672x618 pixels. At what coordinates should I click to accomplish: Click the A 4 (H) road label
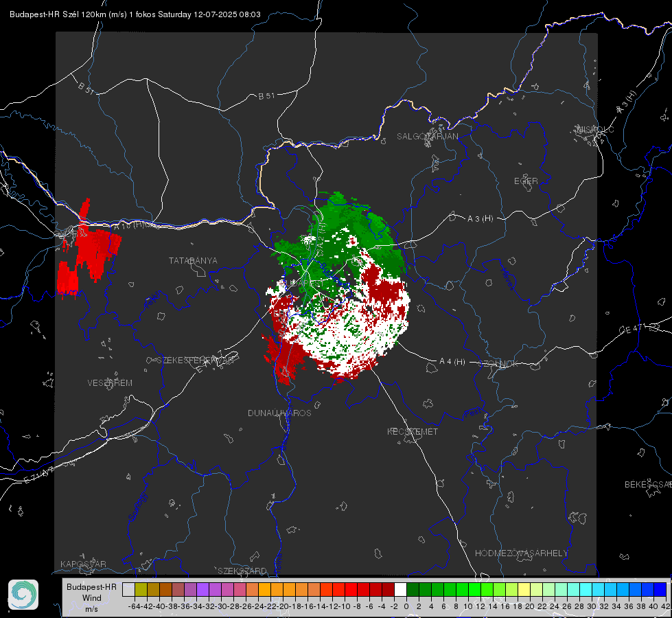pyautogui.click(x=452, y=362)
